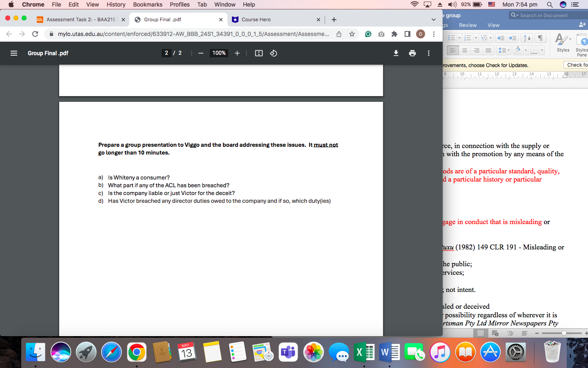This screenshot has height=368, width=588.
Task: Open Chrome's extensions puzzle icon
Action: point(394,34)
